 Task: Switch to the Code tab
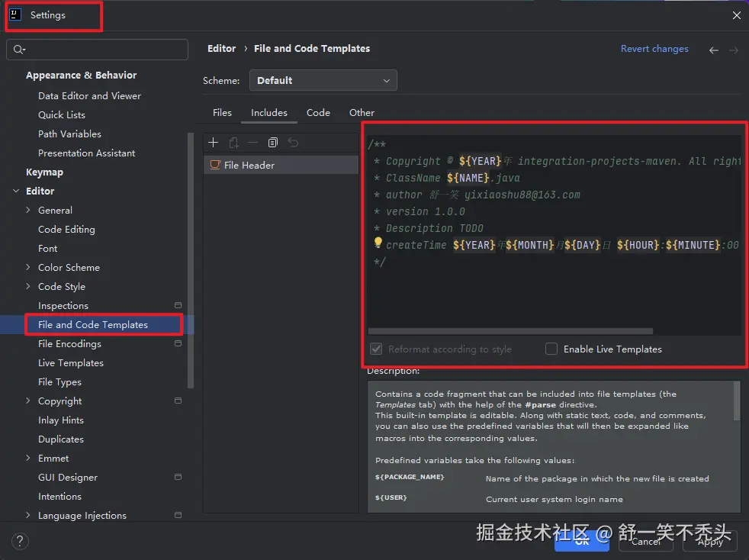pyautogui.click(x=318, y=113)
